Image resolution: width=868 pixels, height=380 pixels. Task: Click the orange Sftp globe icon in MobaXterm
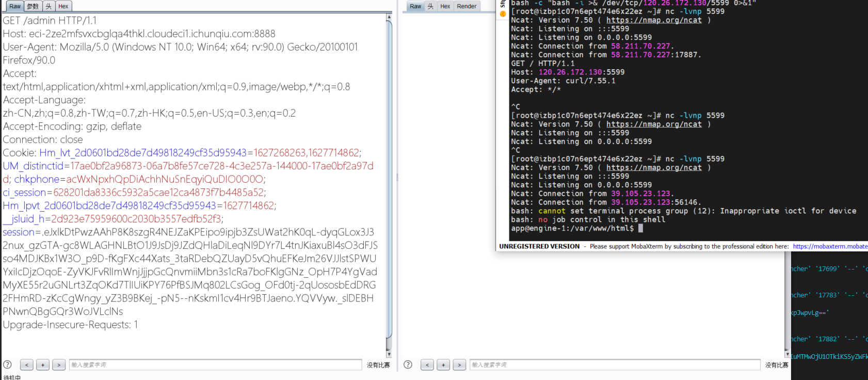[503, 14]
